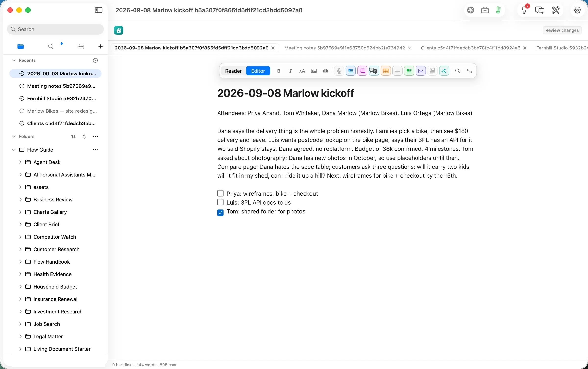Expand the Agent Desk folder
Viewport: 588px width, 369px height.
point(20,162)
